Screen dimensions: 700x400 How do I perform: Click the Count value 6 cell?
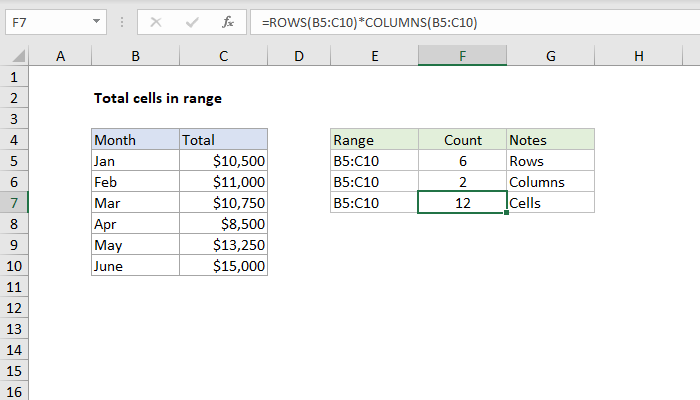[x=462, y=161]
